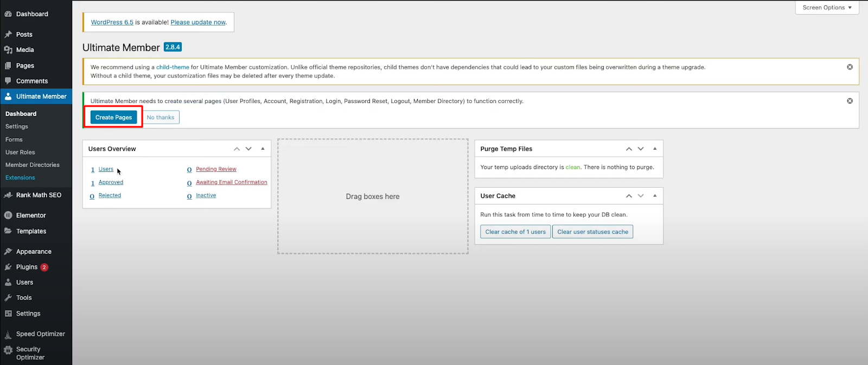Collapse the Users Overview panel
Image resolution: width=868 pixels, height=365 pixels.
(263, 149)
